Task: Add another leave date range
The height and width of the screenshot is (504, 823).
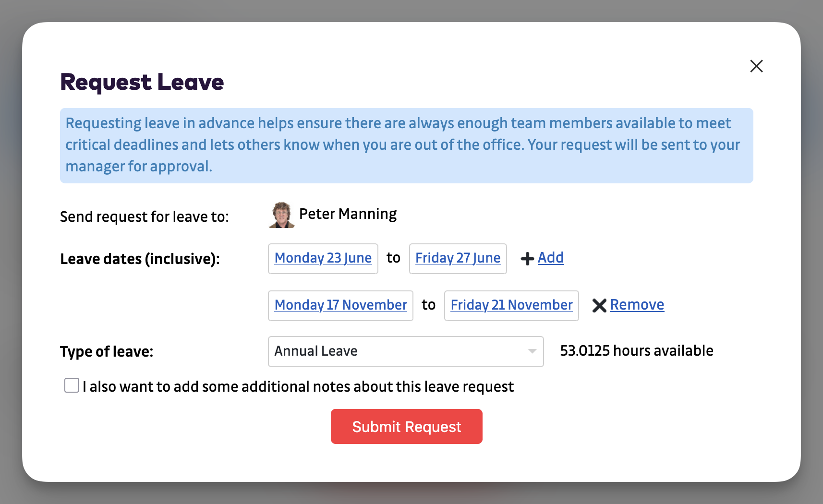Action: (x=550, y=258)
